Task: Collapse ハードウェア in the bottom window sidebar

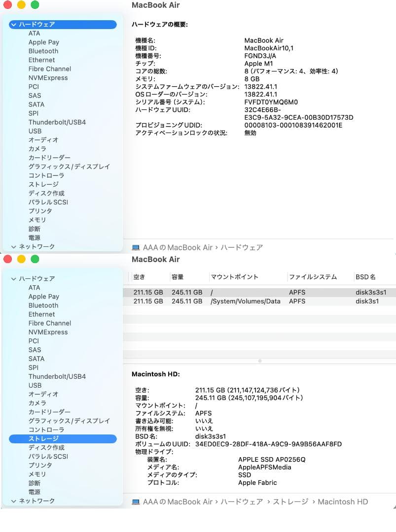Action: click(13, 278)
